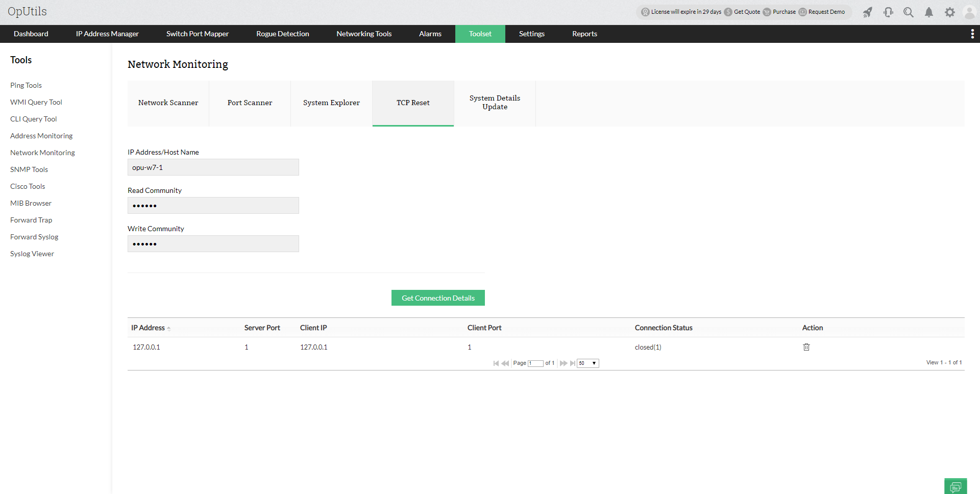Image resolution: width=980 pixels, height=494 pixels.
Task: Open the notifications bell icon
Action: click(x=929, y=12)
